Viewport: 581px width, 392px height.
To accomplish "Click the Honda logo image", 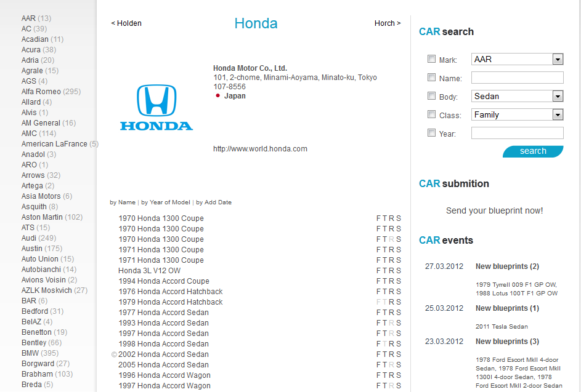I will tap(156, 107).
